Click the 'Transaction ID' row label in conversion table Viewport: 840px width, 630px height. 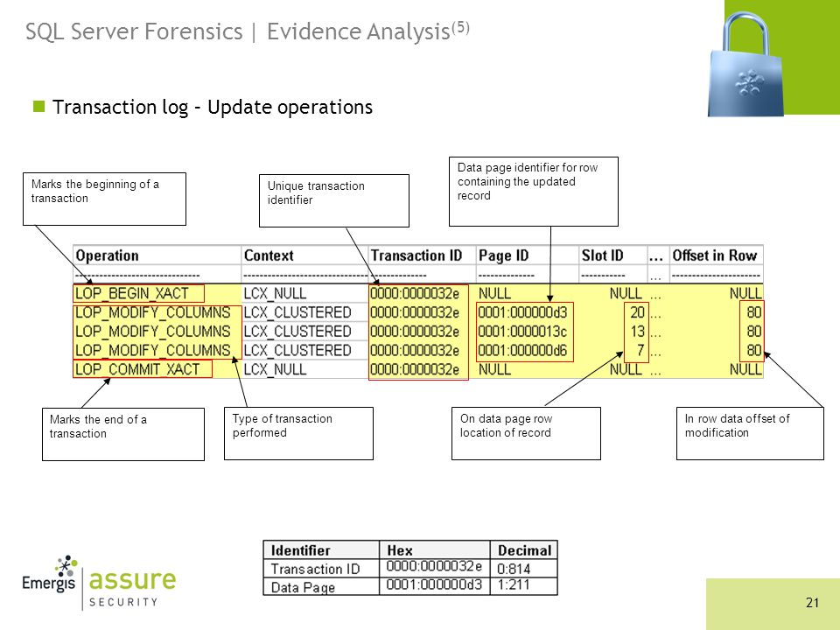[x=315, y=569]
